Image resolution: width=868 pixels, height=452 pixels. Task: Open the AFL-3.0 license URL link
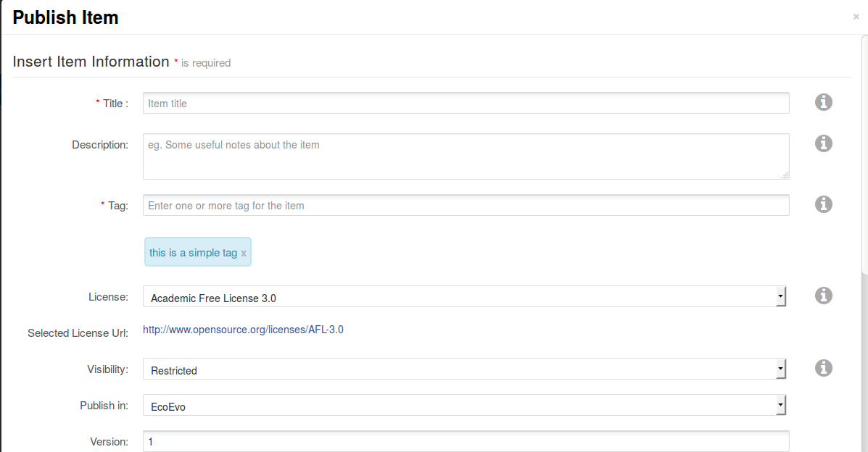pos(243,330)
